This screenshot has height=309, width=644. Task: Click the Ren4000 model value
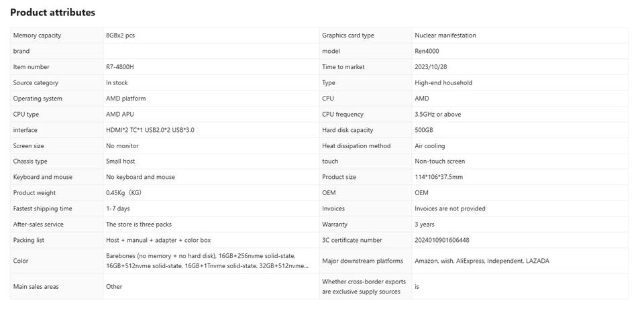pyautogui.click(x=427, y=52)
